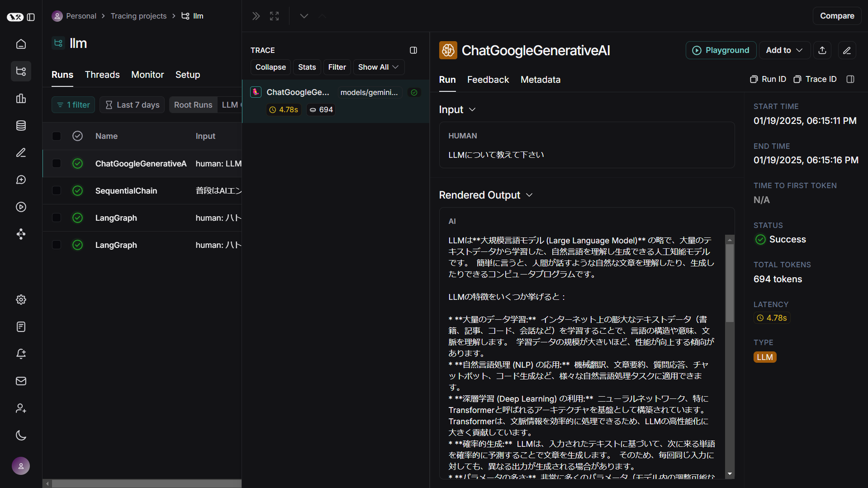Click the rendered output vertical scrollbar

tap(730, 284)
